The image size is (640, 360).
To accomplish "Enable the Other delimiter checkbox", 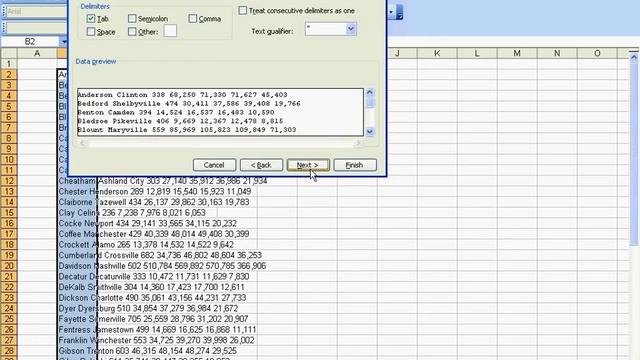I will click(132, 31).
